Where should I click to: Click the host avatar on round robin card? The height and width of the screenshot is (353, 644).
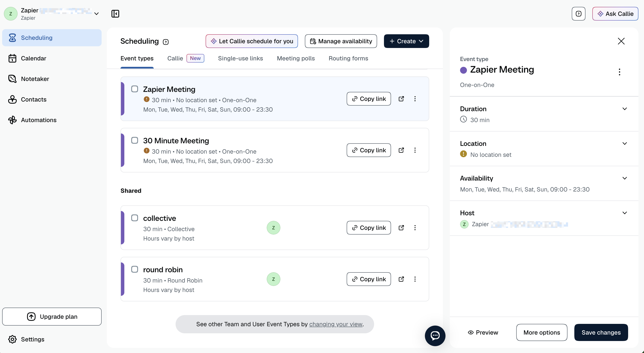[x=273, y=279]
